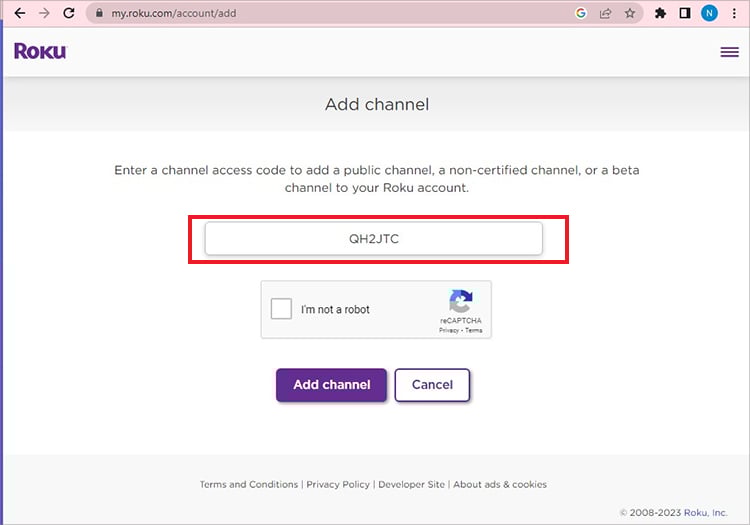Open the Extensions puzzle icon

coord(660,13)
